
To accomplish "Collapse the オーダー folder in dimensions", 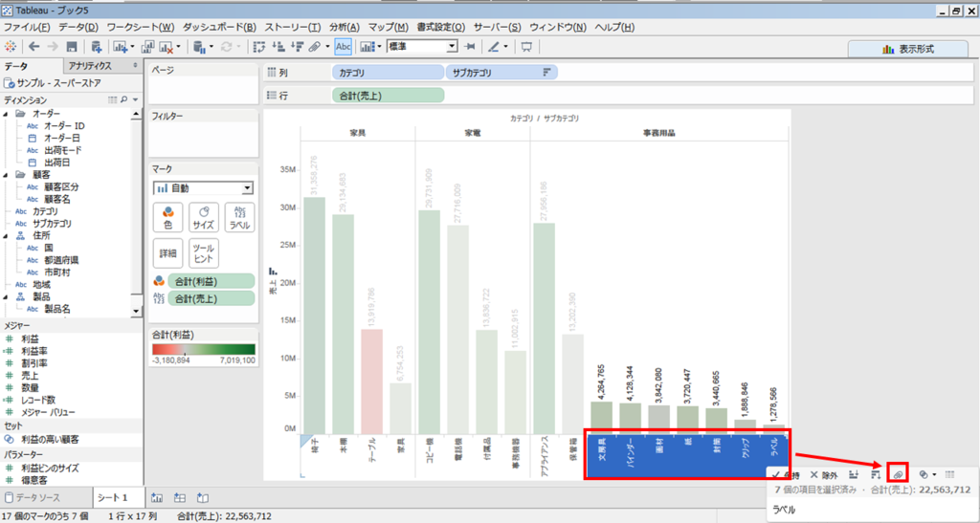I will coord(6,114).
